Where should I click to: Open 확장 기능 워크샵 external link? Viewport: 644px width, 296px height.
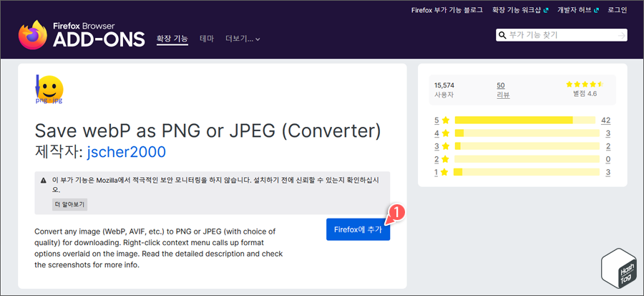click(520, 10)
